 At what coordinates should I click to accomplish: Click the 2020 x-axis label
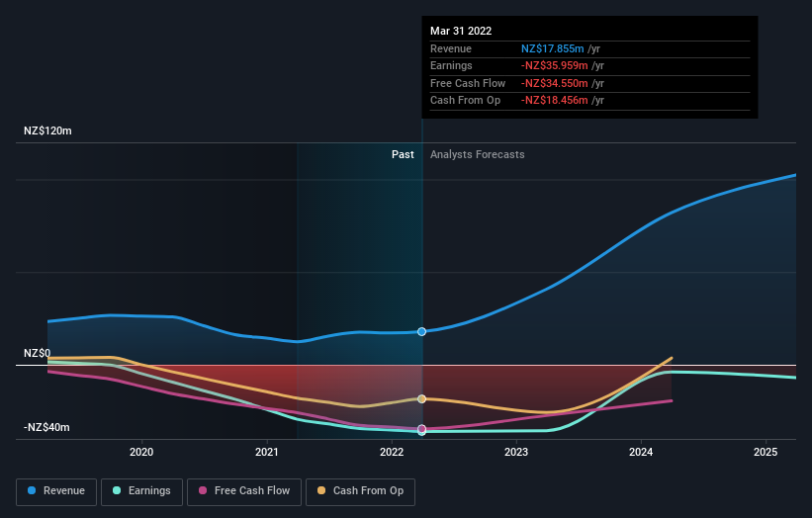[x=141, y=453]
